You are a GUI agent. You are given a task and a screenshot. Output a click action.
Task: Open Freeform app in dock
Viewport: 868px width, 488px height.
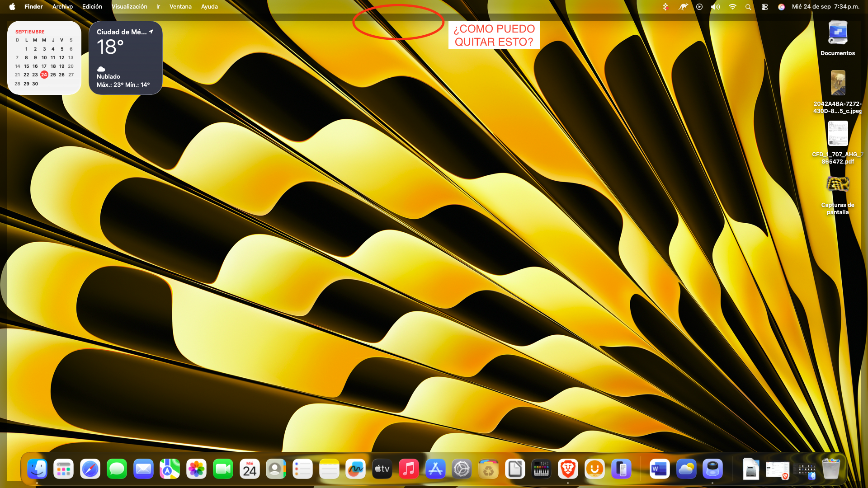tap(355, 469)
